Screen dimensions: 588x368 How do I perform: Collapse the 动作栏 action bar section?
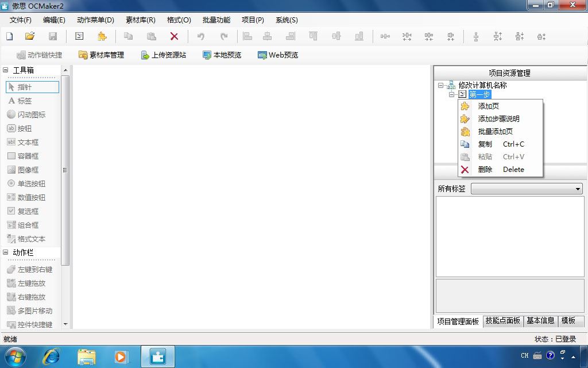pos(6,252)
